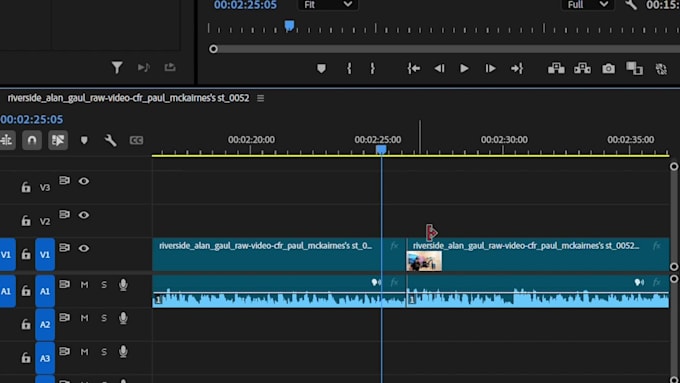Hide track V1 output with eye
The image size is (680, 383).
pos(84,248)
